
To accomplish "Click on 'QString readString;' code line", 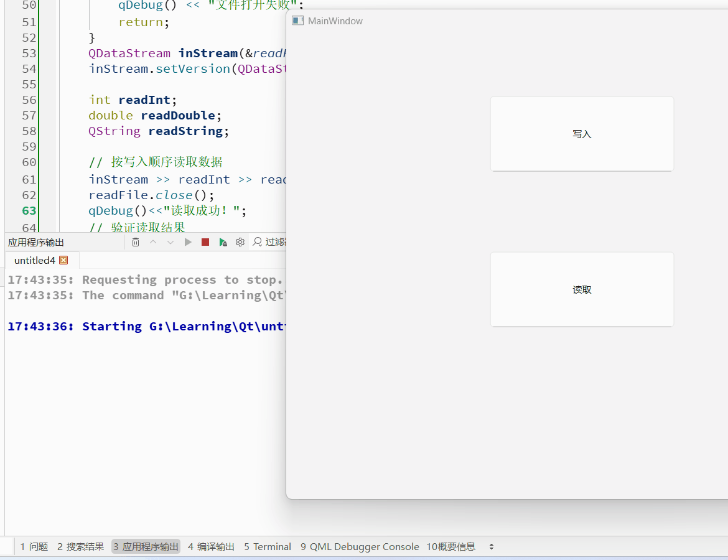I will click(x=159, y=131).
